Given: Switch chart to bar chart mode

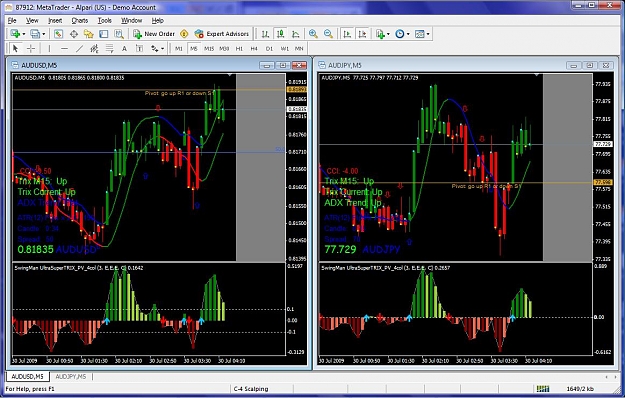Looking at the screenshot, I should [x=265, y=34].
